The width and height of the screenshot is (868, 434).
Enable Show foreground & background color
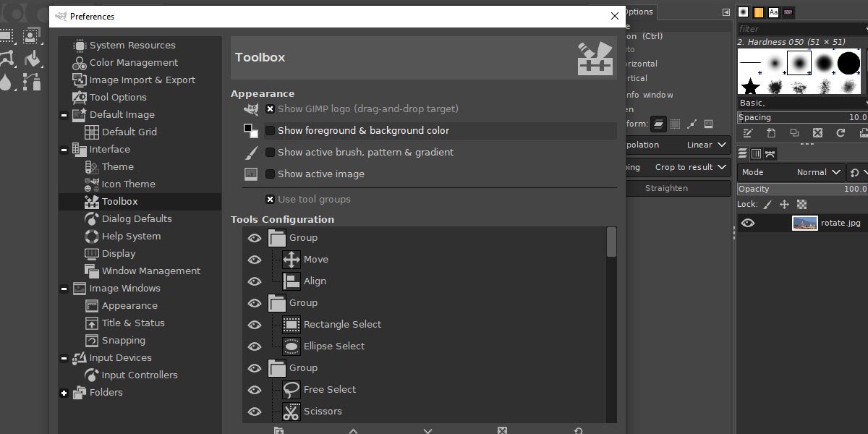270,131
